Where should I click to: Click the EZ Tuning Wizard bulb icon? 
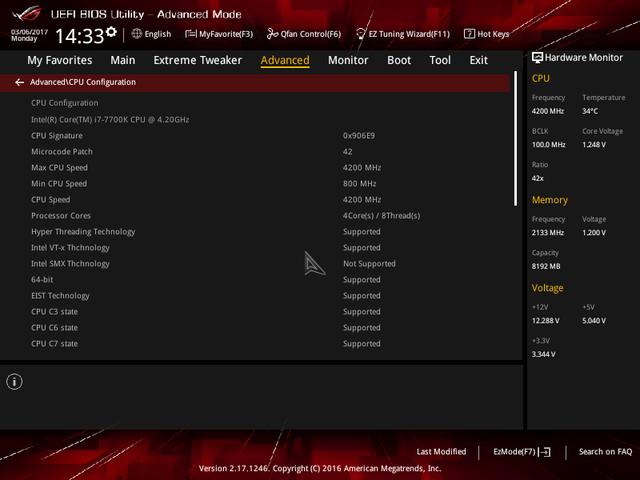click(361, 33)
